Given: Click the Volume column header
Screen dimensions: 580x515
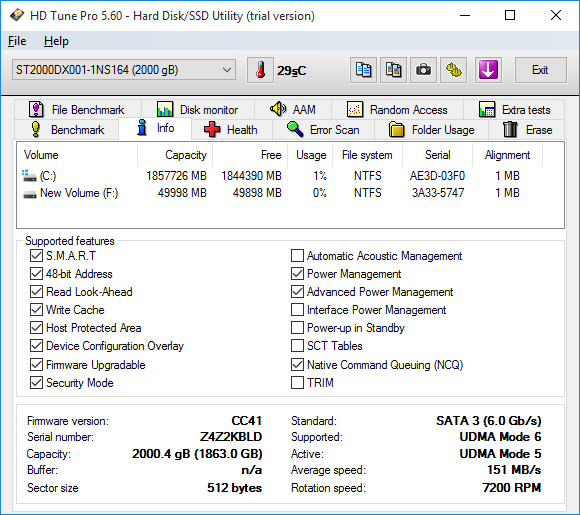Looking at the screenshot, I should 77,155.
